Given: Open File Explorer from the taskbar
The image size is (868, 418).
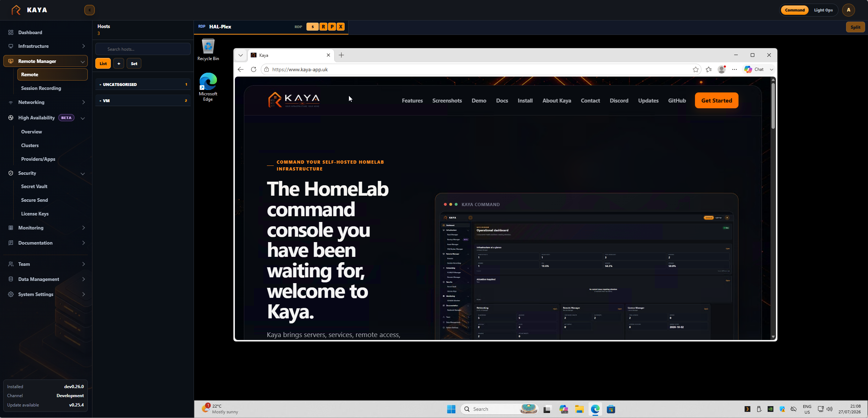Looking at the screenshot, I should 579,409.
